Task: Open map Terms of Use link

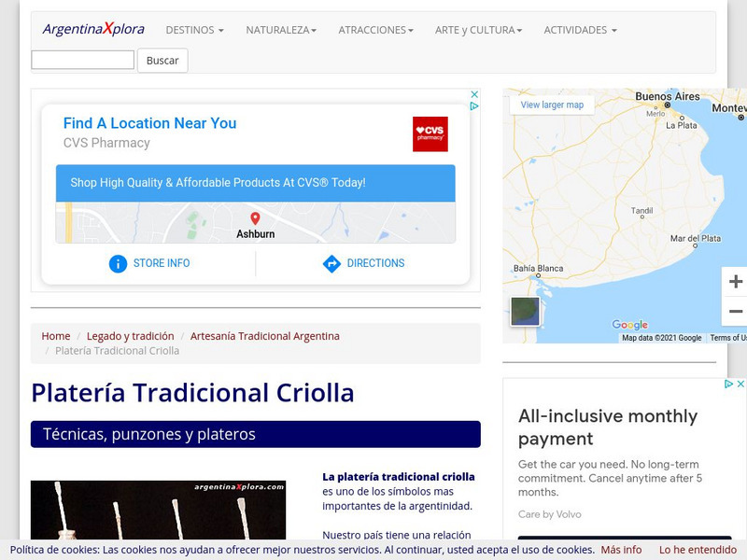Action: [728, 338]
